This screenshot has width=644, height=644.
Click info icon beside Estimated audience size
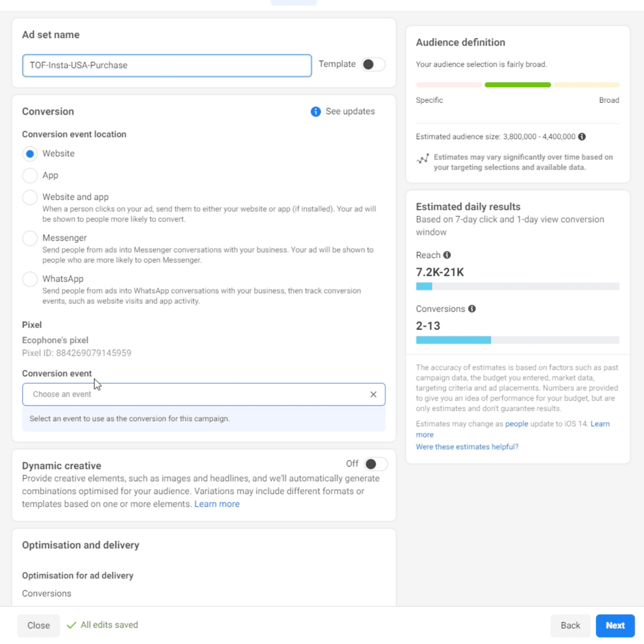click(x=582, y=137)
